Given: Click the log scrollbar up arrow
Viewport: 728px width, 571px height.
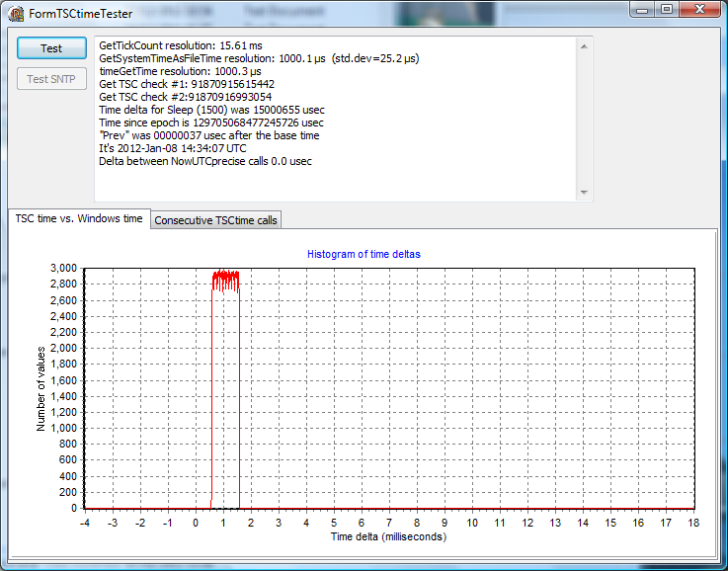Looking at the screenshot, I should (x=584, y=46).
